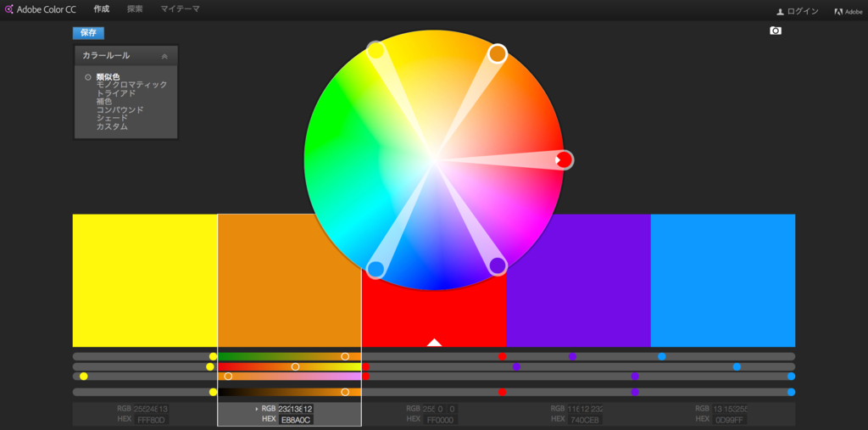Viewport: 868px width, 430px height.
Task: Choose the 補色 color rule
Action: coord(104,102)
